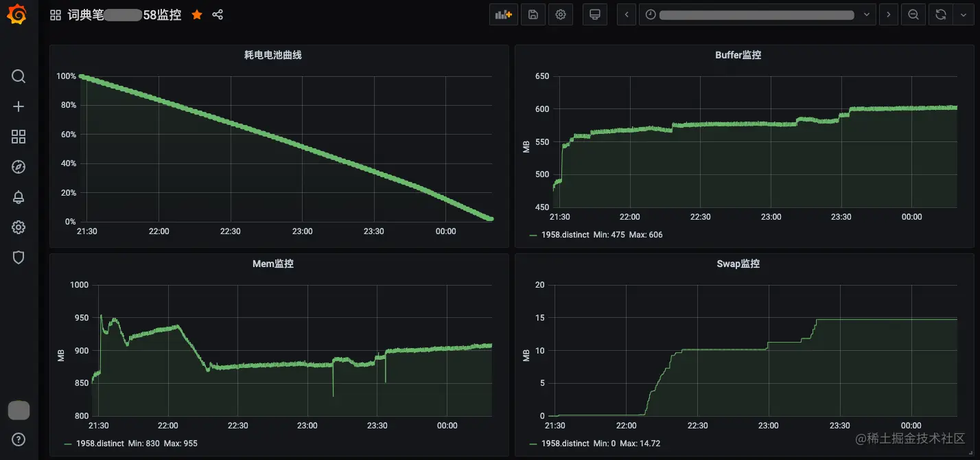Open the help question mark icon
Image resolution: width=980 pixels, height=460 pixels.
tap(19, 439)
